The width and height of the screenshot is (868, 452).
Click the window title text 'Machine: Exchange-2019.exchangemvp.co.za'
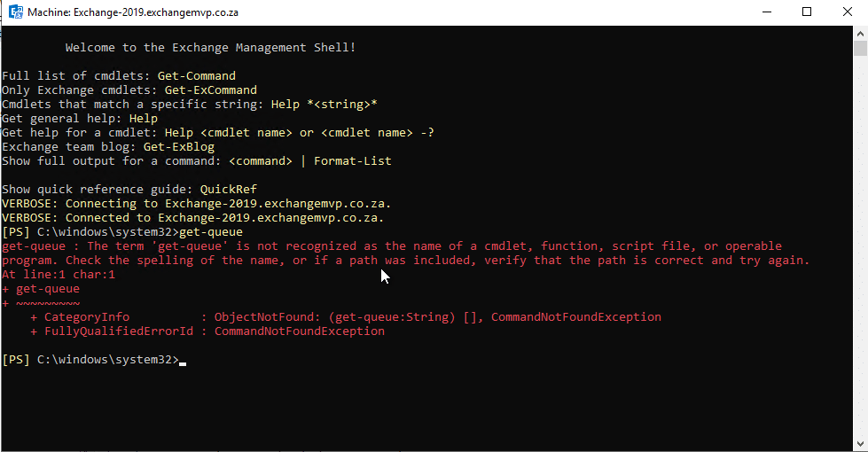tap(133, 13)
